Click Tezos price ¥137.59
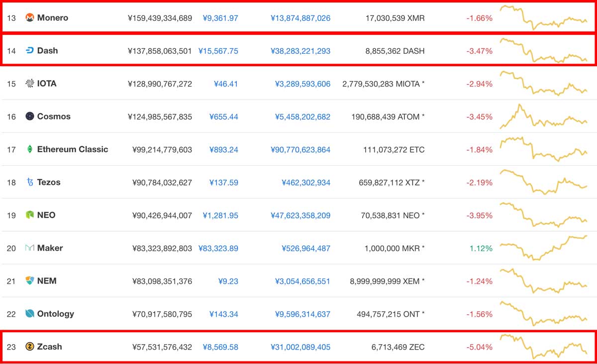 point(224,182)
